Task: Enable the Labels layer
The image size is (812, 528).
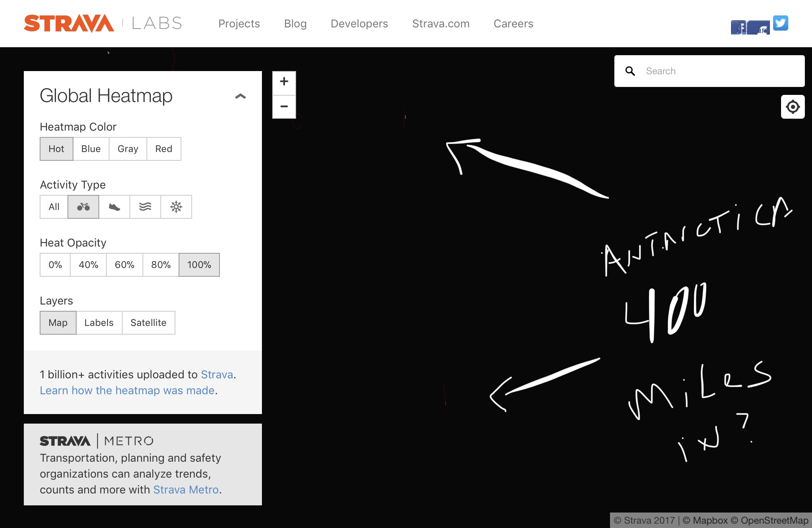Action: click(99, 323)
